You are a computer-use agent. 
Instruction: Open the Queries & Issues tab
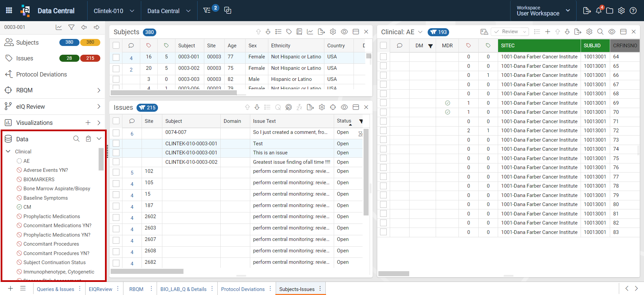[x=56, y=289]
